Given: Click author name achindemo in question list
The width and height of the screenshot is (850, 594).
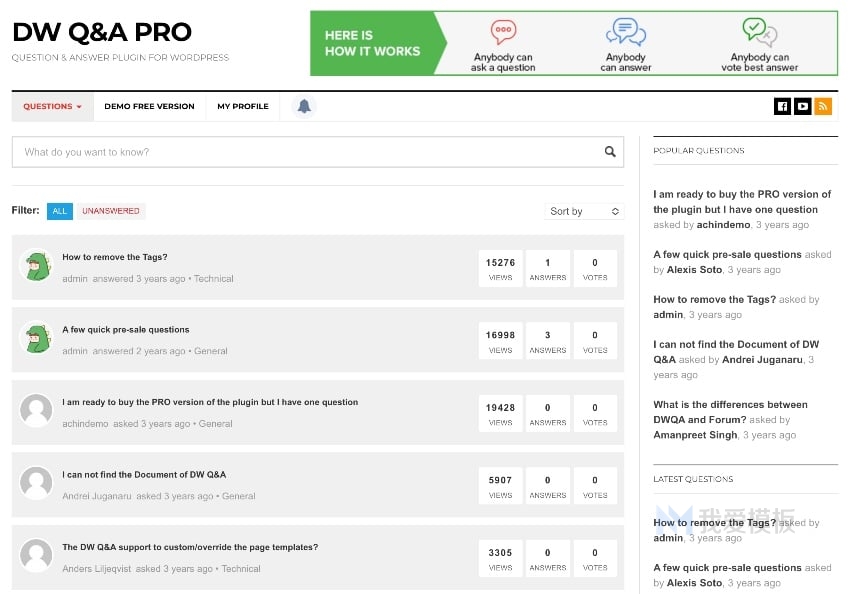Looking at the screenshot, I should tap(85, 424).
